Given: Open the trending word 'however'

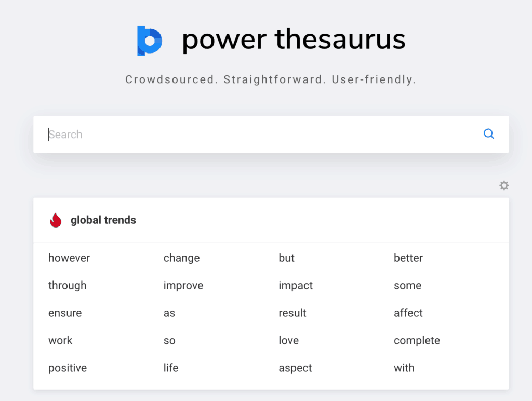Looking at the screenshot, I should click(69, 258).
